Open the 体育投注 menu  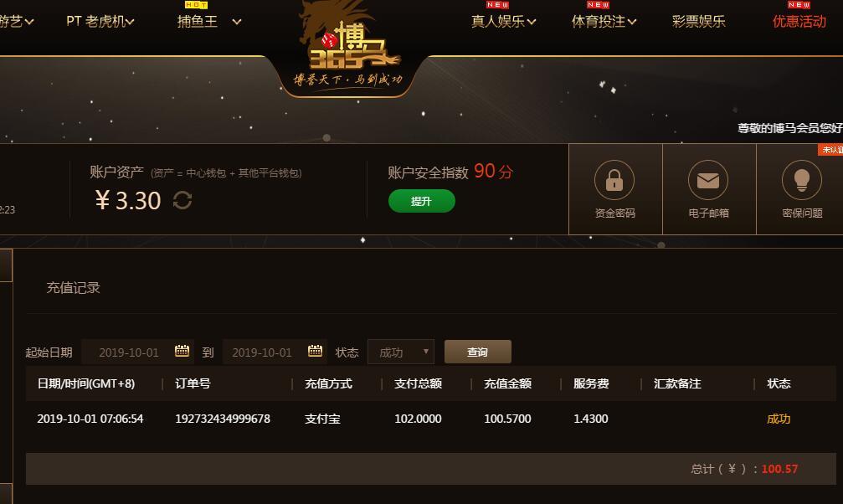(x=604, y=21)
